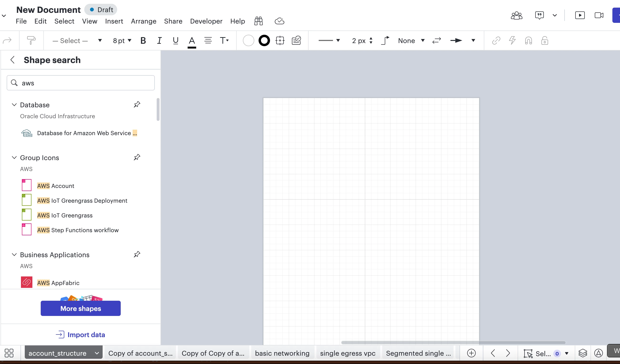Select the AWS Account shape
The width and height of the screenshot is (620, 364).
click(x=48, y=186)
